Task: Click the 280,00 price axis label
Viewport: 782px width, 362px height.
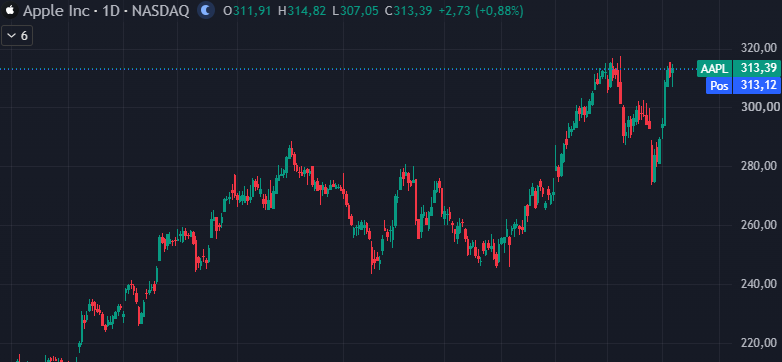Action: 760,166
